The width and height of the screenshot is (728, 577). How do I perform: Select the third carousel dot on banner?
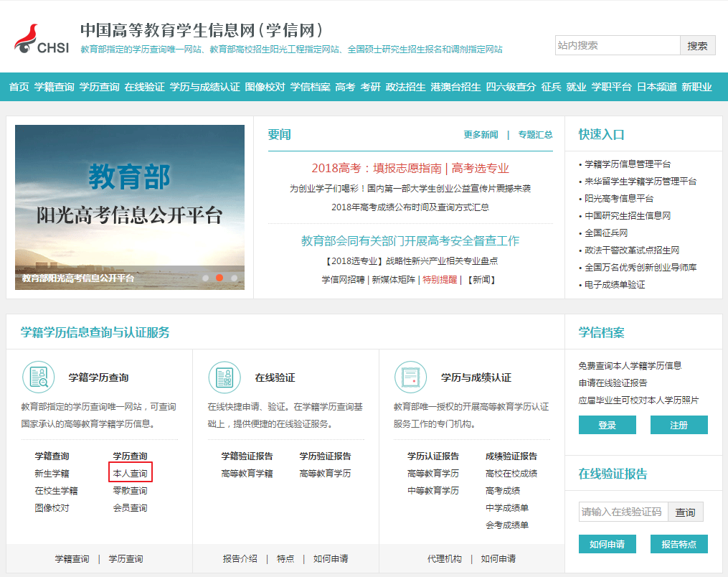pyautogui.click(x=234, y=277)
